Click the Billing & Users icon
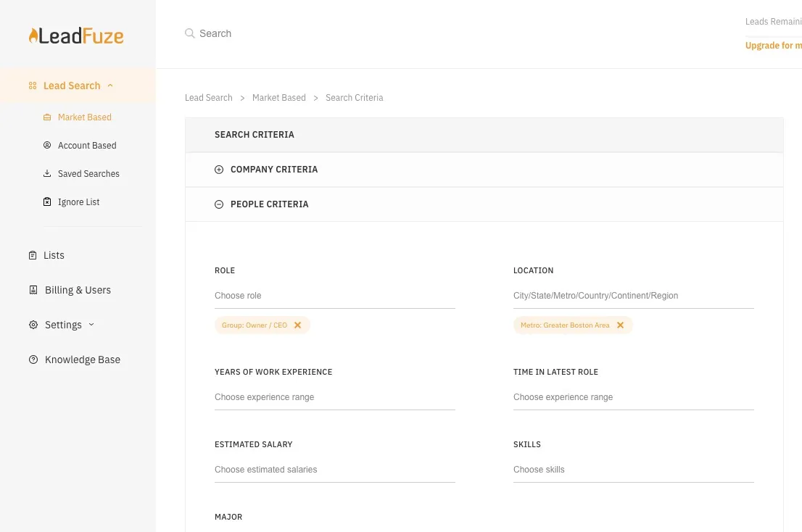Image resolution: width=802 pixels, height=532 pixels. click(x=33, y=290)
